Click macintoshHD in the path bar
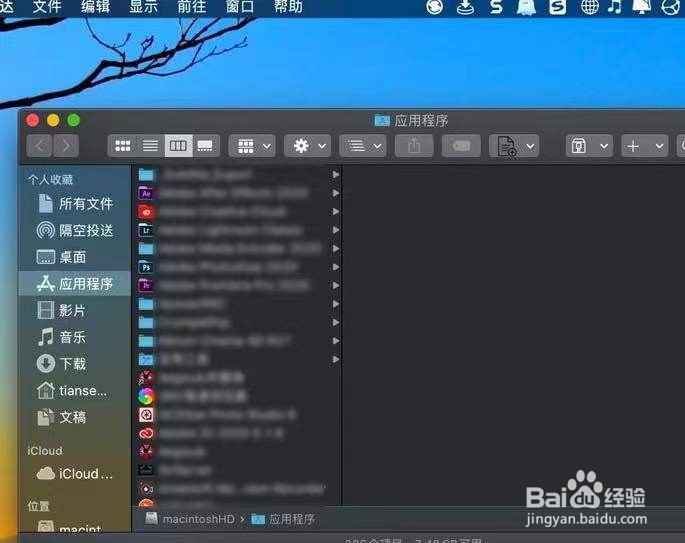 [190, 519]
